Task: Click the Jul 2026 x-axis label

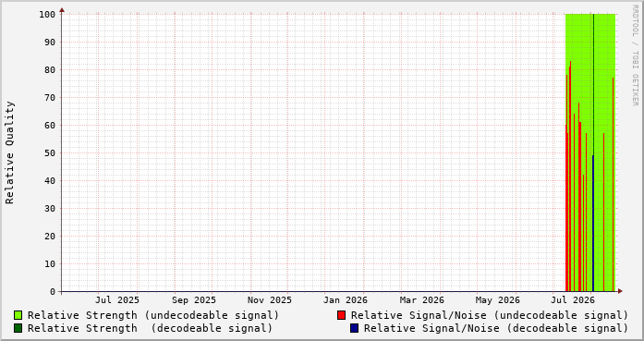Action: pos(573,300)
